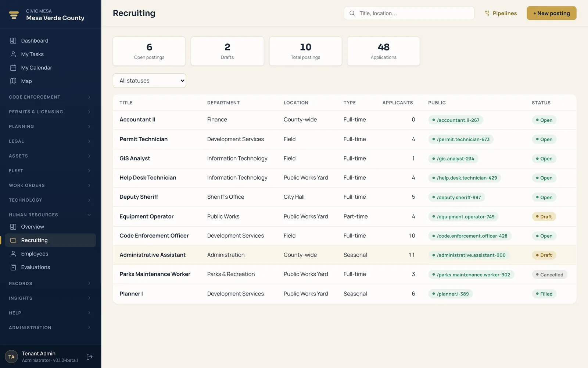This screenshot has width=588, height=368.
Task: Expand the Work Orders section
Action: (x=50, y=185)
